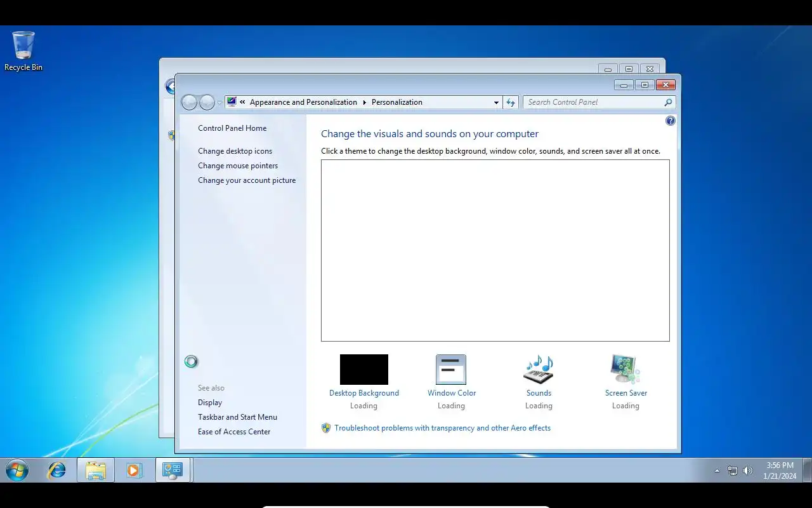Go to Control Panel Home
812x508 pixels.
click(x=232, y=128)
